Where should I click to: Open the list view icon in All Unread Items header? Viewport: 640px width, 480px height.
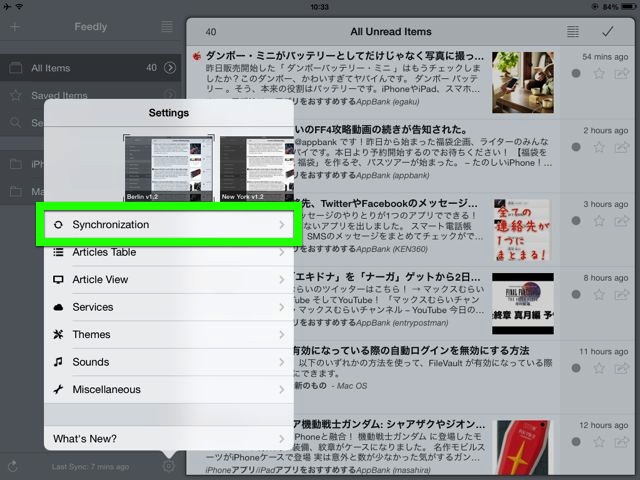tap(573, 31)
